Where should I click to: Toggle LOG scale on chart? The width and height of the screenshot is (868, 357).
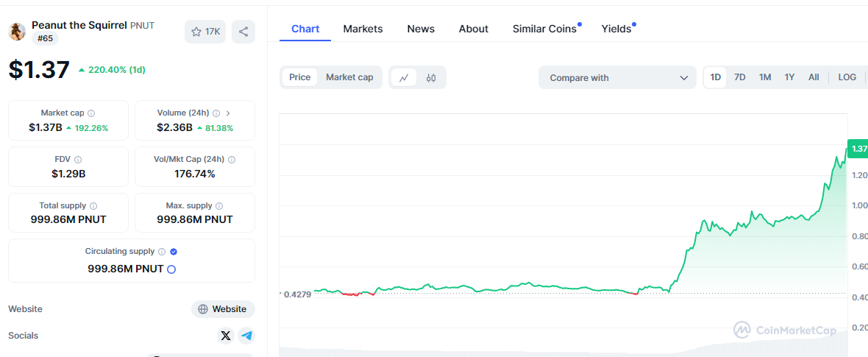pyautogui.click(x=847, y=77)
